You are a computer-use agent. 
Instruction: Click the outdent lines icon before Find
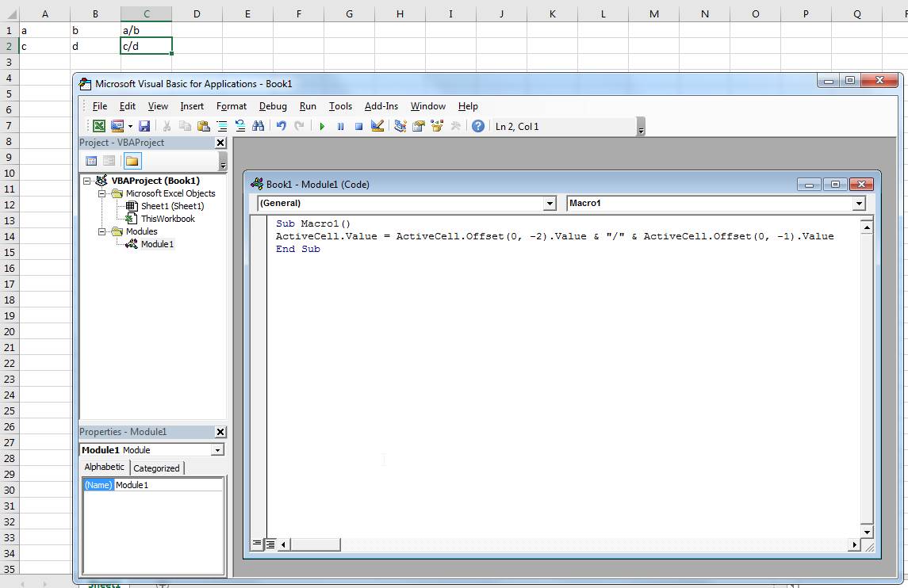[239, 126]
